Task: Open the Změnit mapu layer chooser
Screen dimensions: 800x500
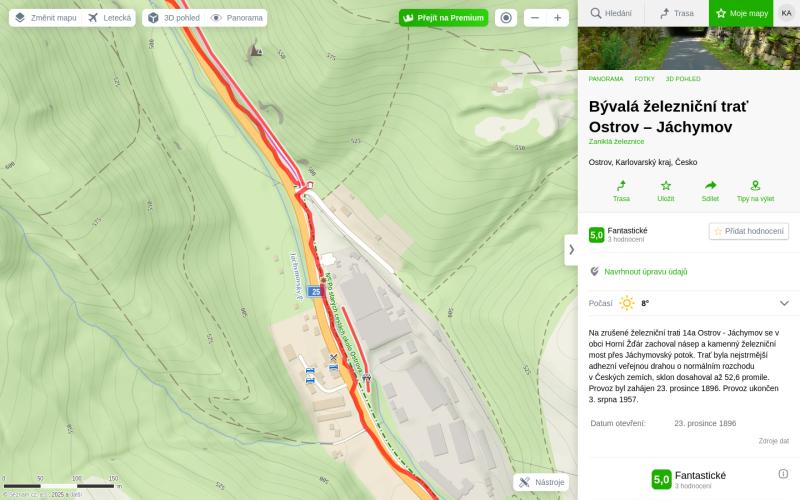Action: 45,18
